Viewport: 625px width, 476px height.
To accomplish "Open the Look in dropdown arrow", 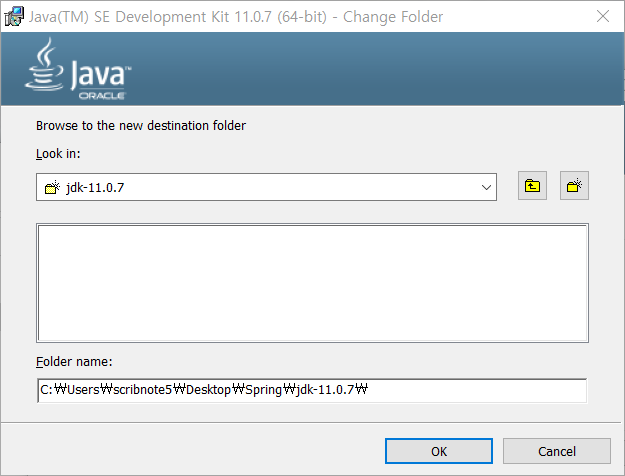I will (486, 187).
